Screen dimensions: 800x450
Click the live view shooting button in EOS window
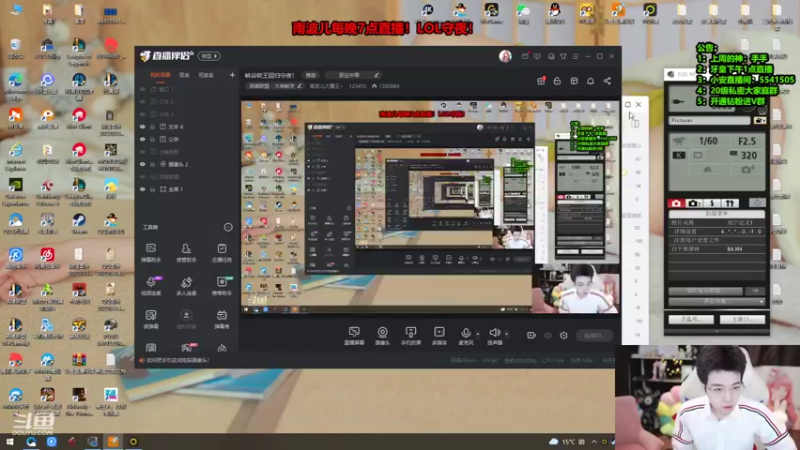pos(706,291)
